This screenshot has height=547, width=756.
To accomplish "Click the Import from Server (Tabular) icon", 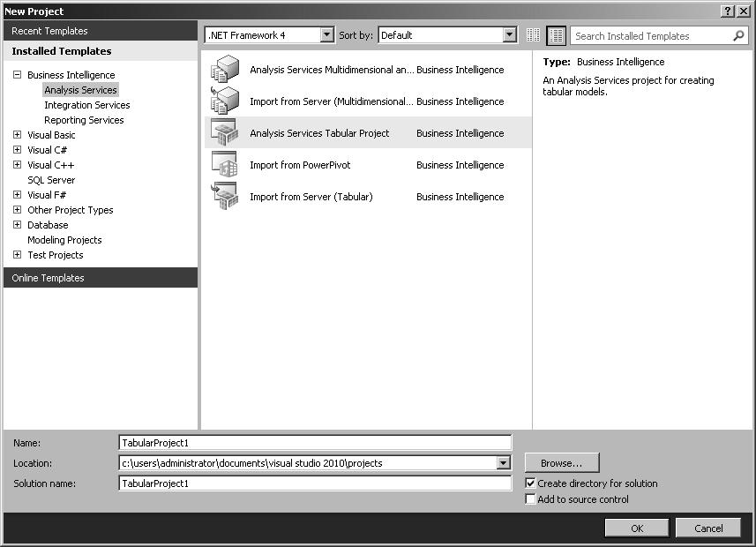I will tap(225, 196).
